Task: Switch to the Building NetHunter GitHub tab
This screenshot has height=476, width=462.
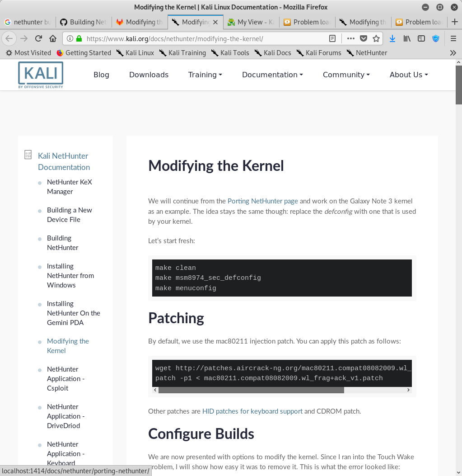Action: point(84,22)
